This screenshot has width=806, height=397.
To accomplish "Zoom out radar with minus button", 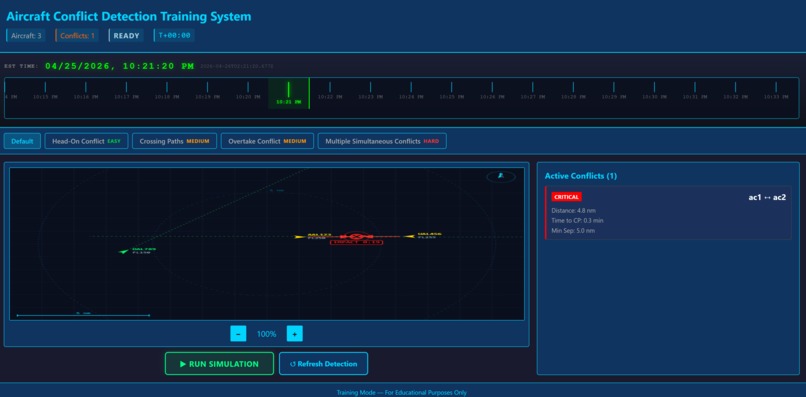I will point(238,334).
